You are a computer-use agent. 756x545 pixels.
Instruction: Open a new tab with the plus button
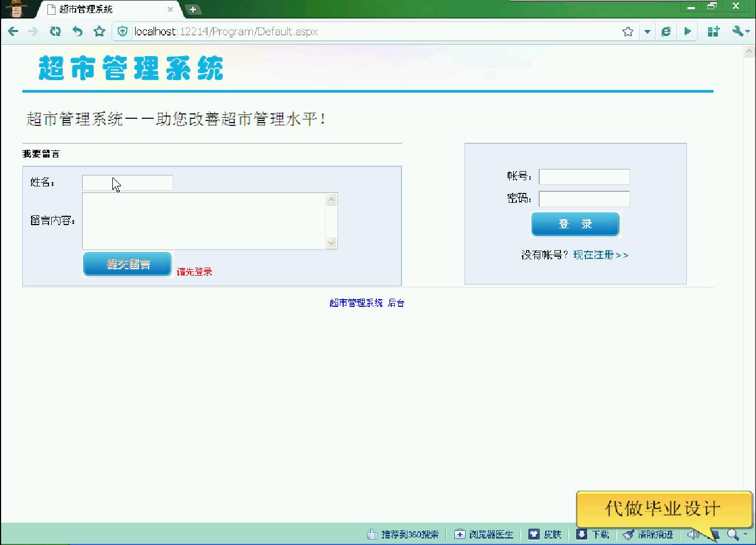[193, 9]
